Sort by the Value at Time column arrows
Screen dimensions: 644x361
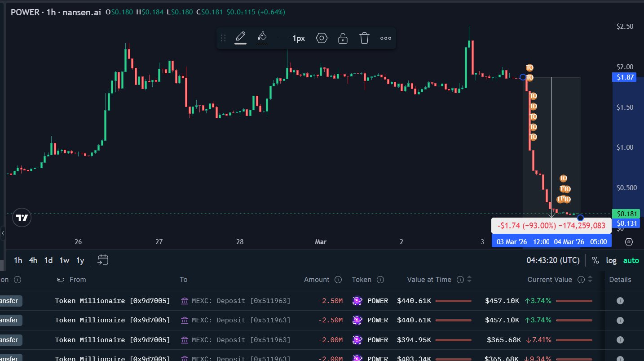(469, 280)
